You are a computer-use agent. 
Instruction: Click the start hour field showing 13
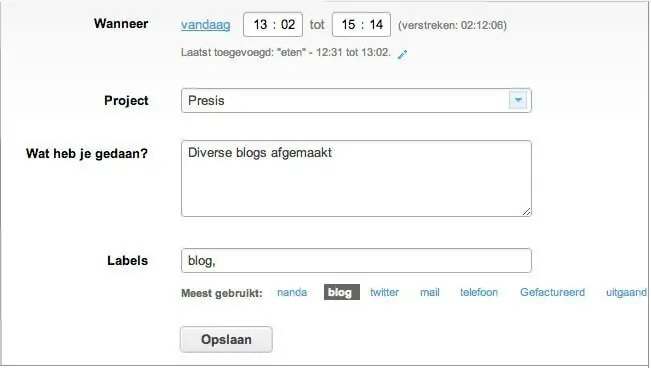click(x=260, y=25)
